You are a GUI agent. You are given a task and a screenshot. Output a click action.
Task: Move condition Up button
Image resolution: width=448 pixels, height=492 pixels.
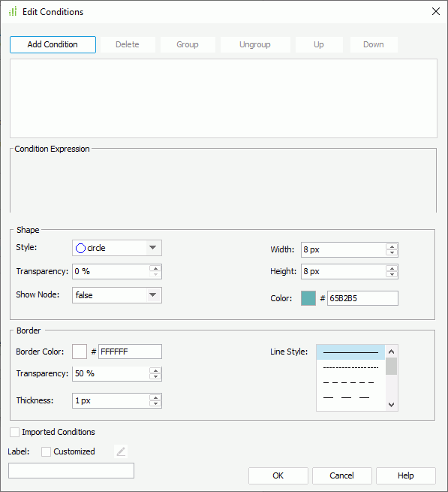click(x=319, y=44)
